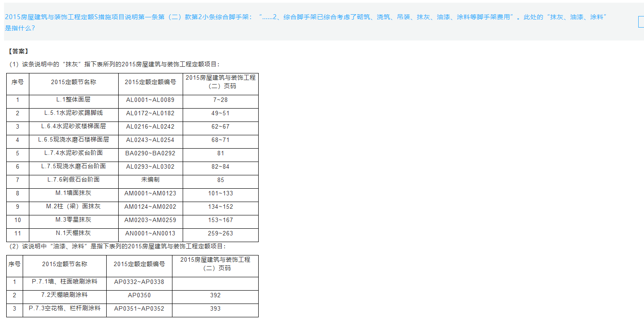The image size is (644, 328).
Task: Click the page range “134~152”
Action: (x=220, y=207)
